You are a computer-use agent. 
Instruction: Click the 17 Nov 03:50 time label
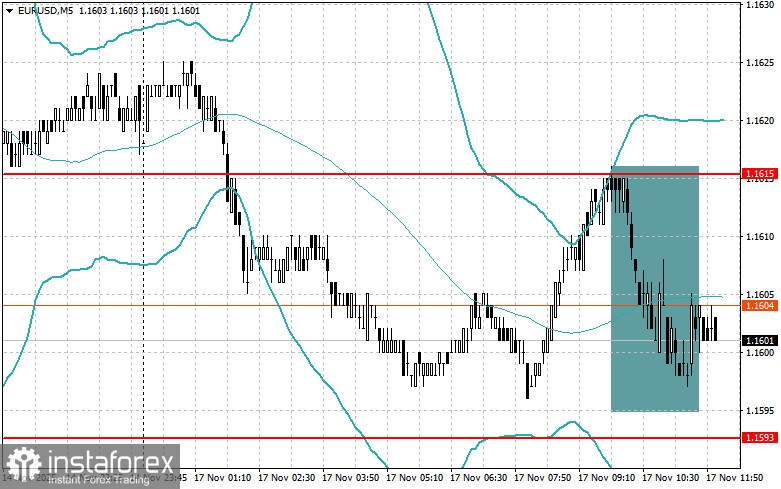(x=350, y=478)
